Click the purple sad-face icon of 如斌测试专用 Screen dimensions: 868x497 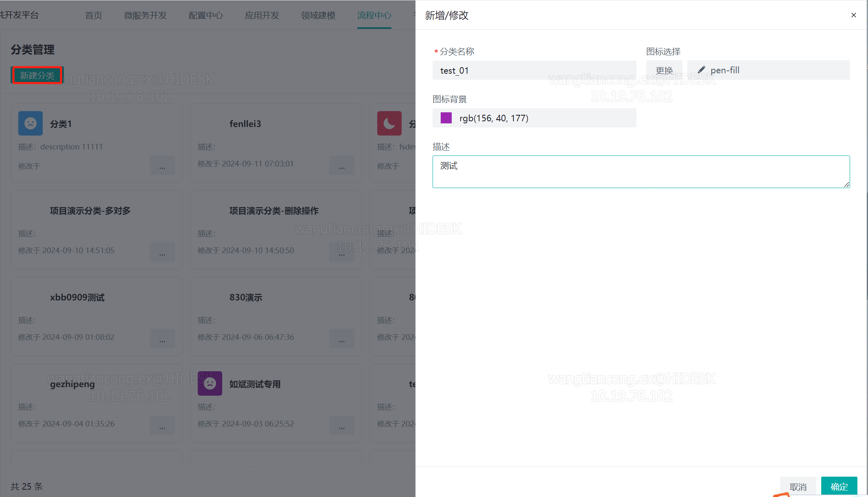pyautogui.click(x=210, y=383)
